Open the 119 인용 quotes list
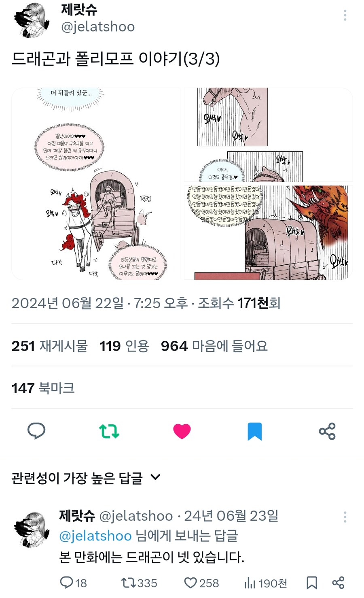Image resolution: width=364 pixels, height=598 pixels. (124, 346)
